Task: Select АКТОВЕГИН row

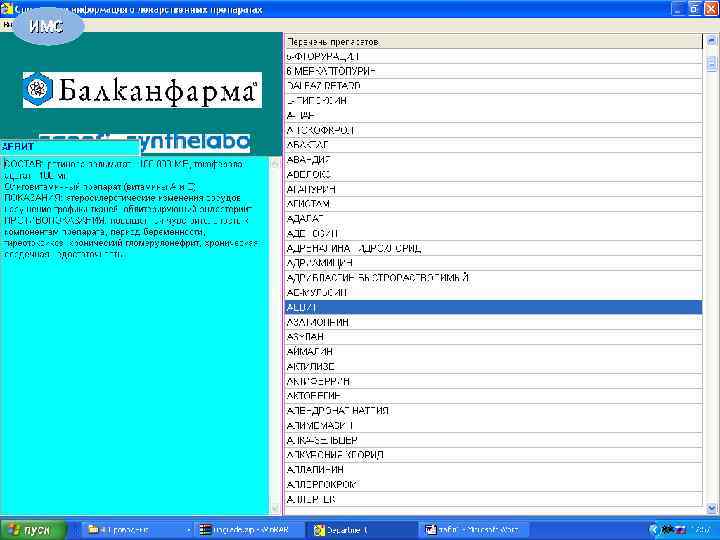Action: pos(493,396)
